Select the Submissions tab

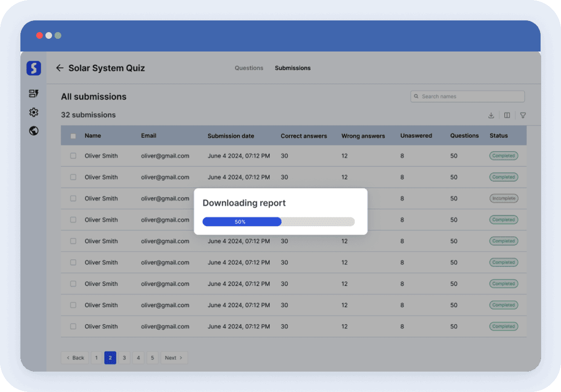pyautogui.click(x=292, y=68)
